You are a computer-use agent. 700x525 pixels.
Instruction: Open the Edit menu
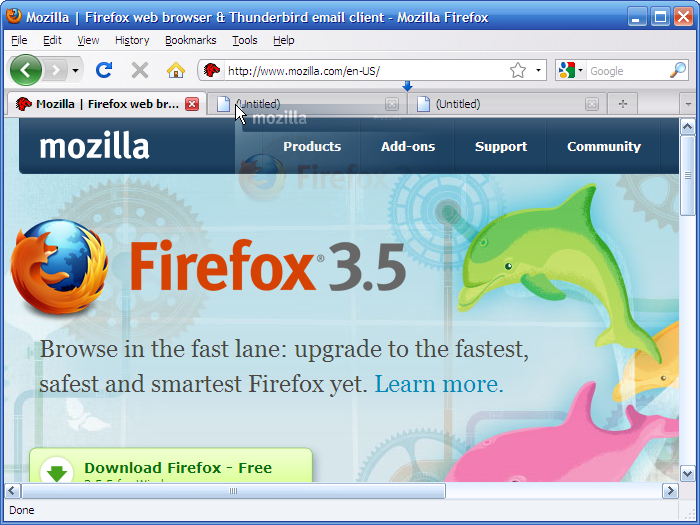click(52, 40)
